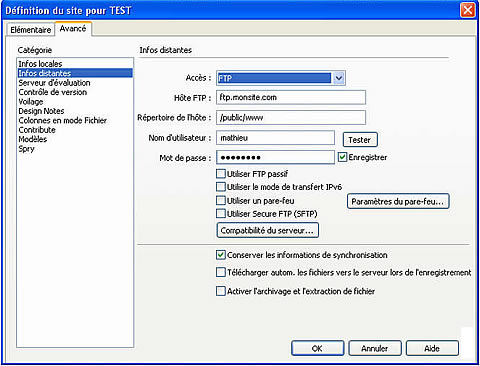Select Spry category
The height and width of the screenshot is (366, 480).
coord(75,149)
